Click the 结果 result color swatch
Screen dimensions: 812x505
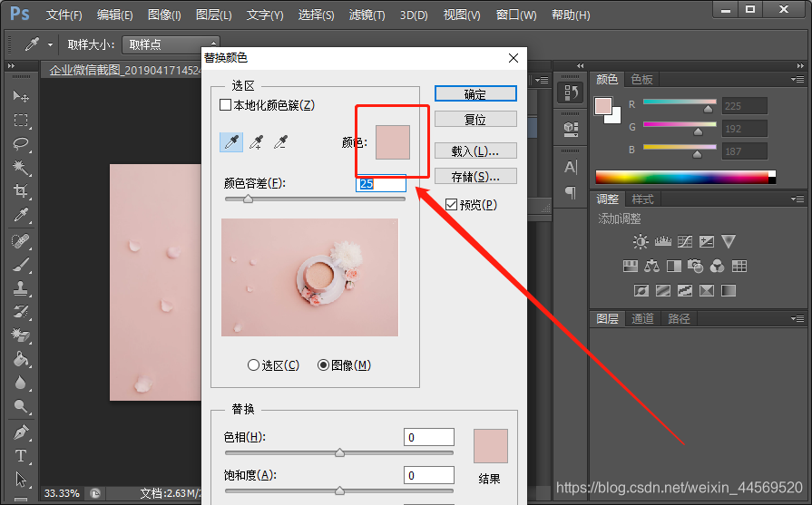point(491,446)
